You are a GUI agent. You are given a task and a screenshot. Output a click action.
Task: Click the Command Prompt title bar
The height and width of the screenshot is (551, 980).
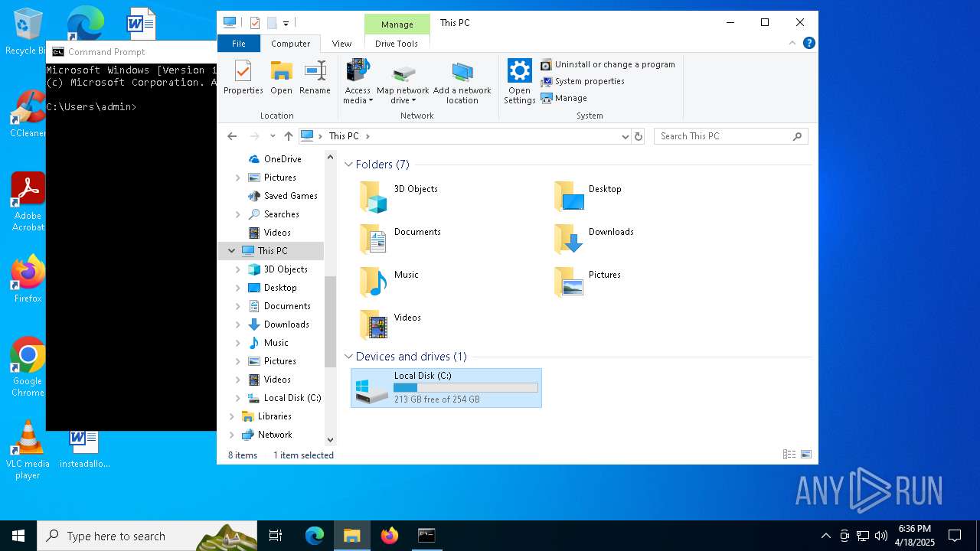[x=132, y=52]
